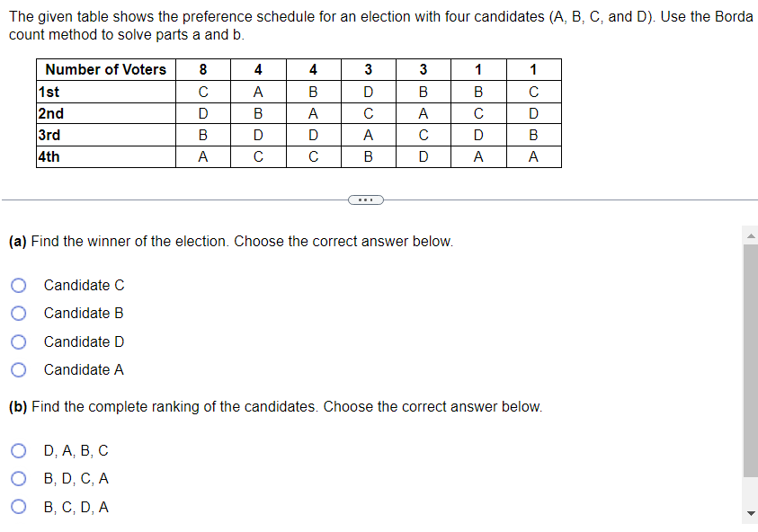Viewport: 758px width, 532px height.
Task: Click the part (b) question text
Action: click(270, 406)
